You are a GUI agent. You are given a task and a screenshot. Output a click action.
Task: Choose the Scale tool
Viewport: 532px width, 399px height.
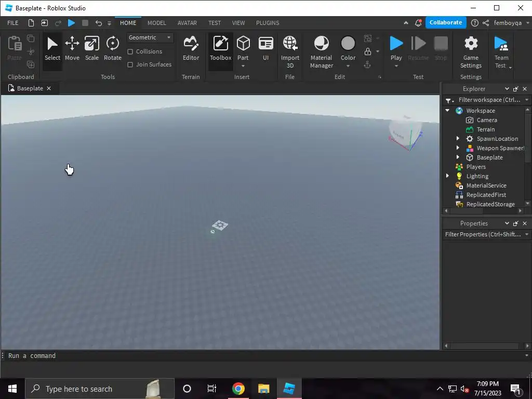coord(91,49)
